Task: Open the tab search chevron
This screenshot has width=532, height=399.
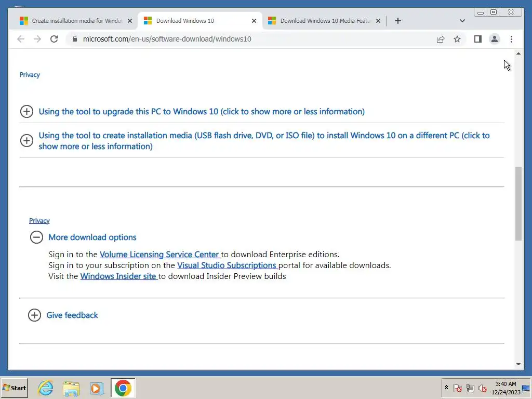Action: (x=462, y=21)
